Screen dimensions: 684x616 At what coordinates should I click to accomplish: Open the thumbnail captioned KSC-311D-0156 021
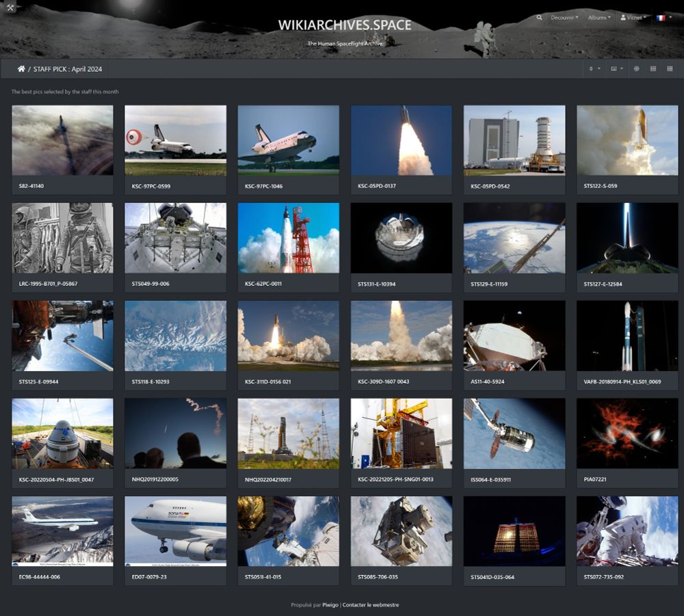coord(289,336)
